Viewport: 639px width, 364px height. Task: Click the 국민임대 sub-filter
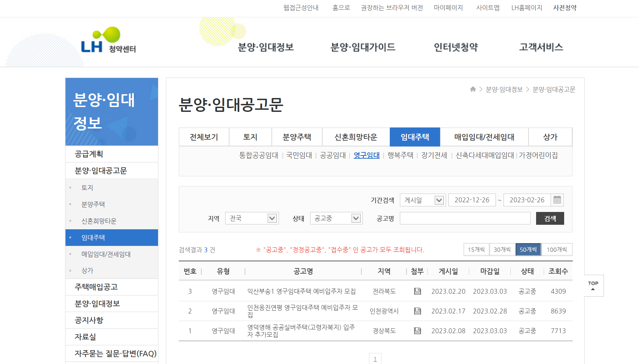(299, 155)
